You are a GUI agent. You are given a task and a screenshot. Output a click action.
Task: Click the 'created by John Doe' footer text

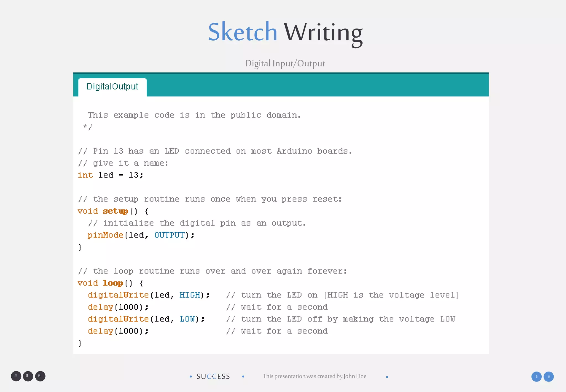(315, 376)
